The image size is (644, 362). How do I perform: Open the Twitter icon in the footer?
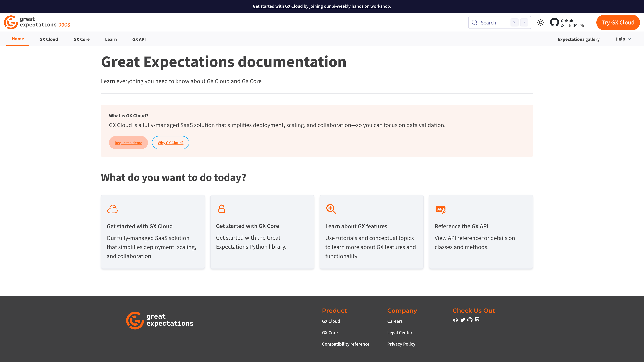tap(463, 320)
